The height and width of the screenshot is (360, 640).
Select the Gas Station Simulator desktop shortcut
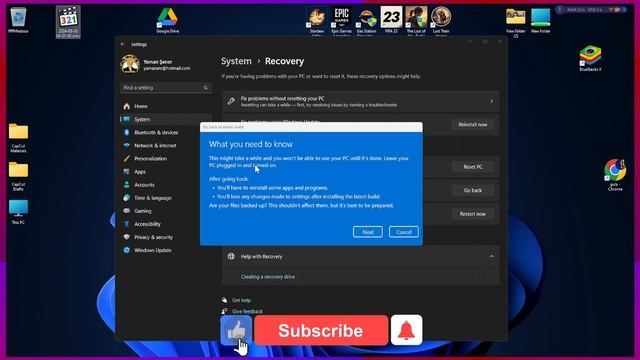tap(366, 21)
